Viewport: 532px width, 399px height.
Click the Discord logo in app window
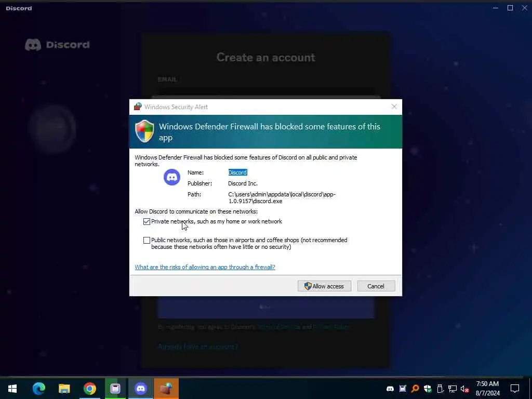57,45
